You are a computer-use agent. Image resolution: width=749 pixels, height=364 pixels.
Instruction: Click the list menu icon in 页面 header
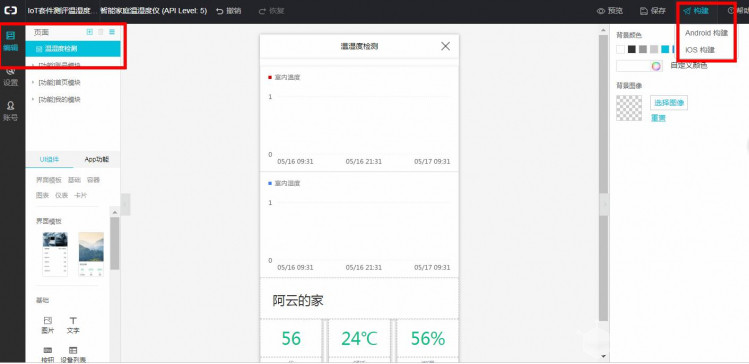click(112, 32)
